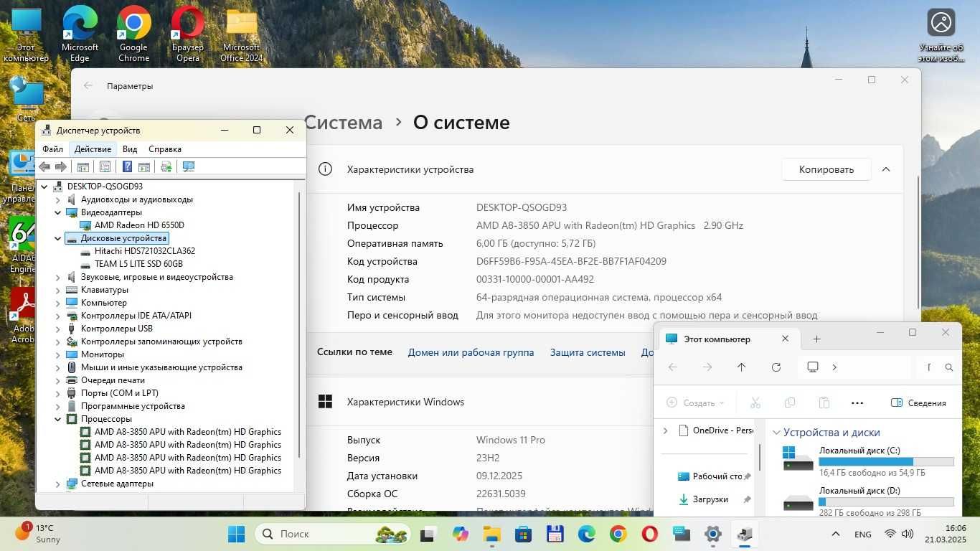
Task: Open Copilot from the taskbar
Action: click(x=460, y=534)
